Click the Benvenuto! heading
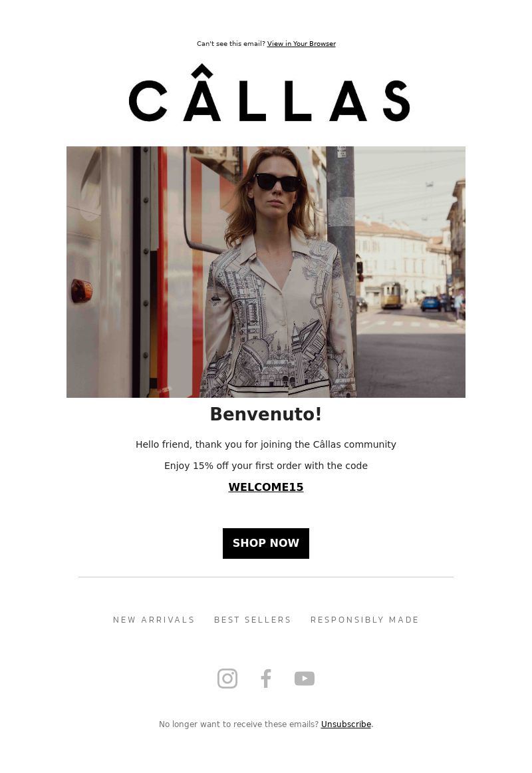This screenshot has height=773, width=532. 266,414
